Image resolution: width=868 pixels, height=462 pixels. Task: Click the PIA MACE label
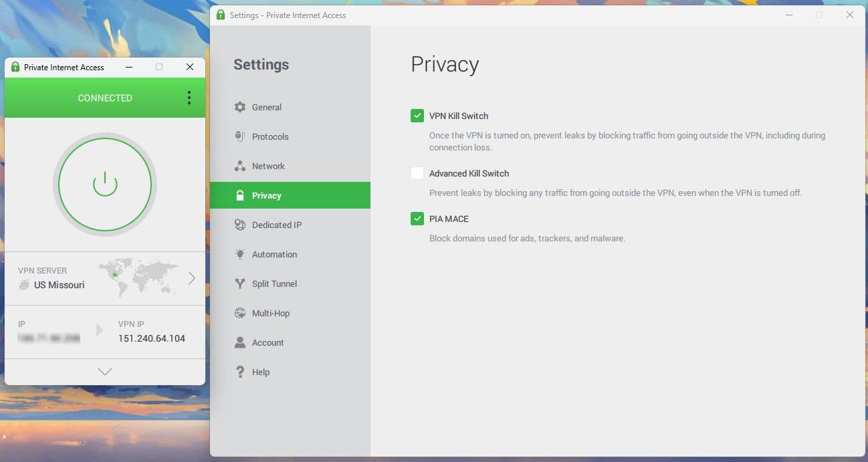coord(449,219)
